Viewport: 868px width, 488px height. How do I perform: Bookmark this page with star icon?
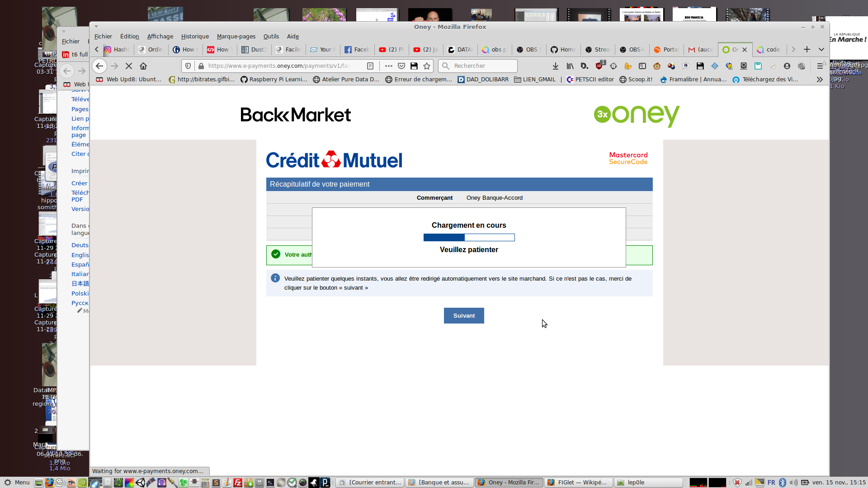[x=427, y=66]
